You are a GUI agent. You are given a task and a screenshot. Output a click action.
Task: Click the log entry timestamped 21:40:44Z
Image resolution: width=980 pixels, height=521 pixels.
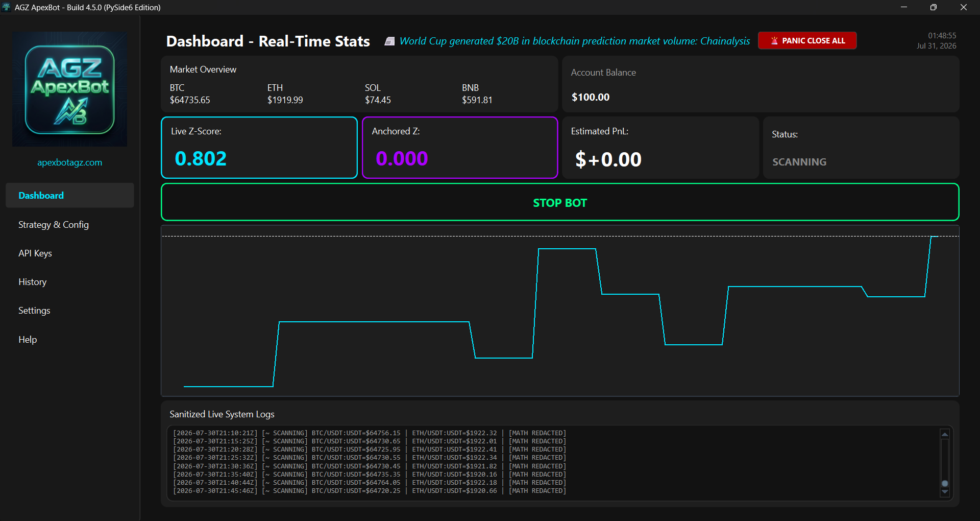(x=370, y=483)
